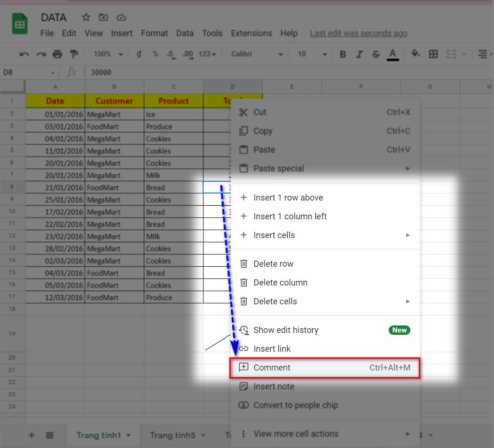Apply strikethrough formatting icon
Viewport: 494px width, 448px height.
tap(376, 54)
